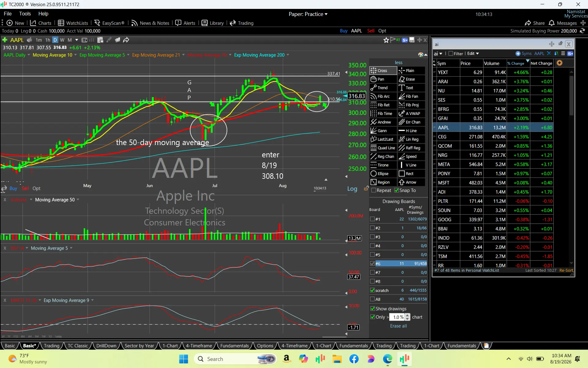Toggle the Show drawings checkbox
The height and width of the screenshot is (368, 588).
tap(373, 309)
